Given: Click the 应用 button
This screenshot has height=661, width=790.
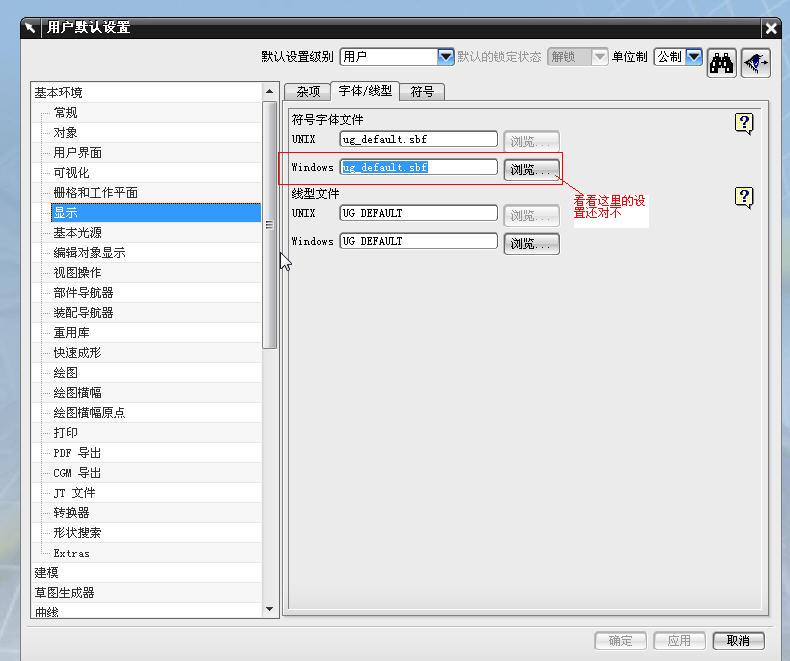Looking at the screenshot, I should (679, 641).
